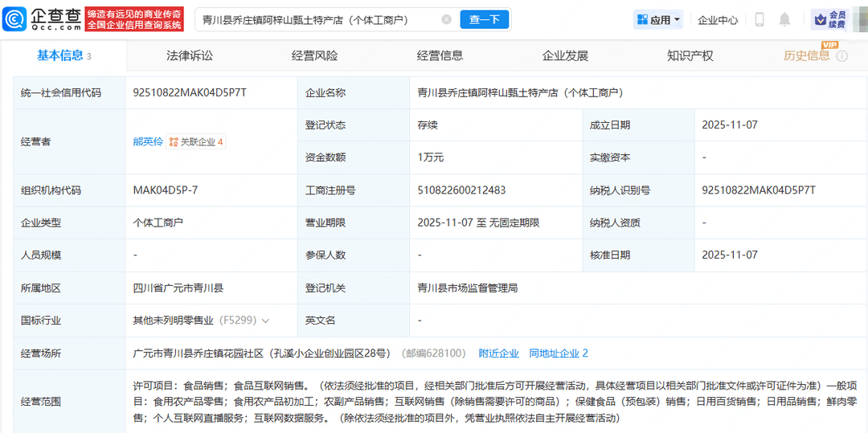Viewport: 868px width, 433px height.
Task: Click the Qcc 企查查 logo
Action: pyautogui.click(x=42, y=19)
